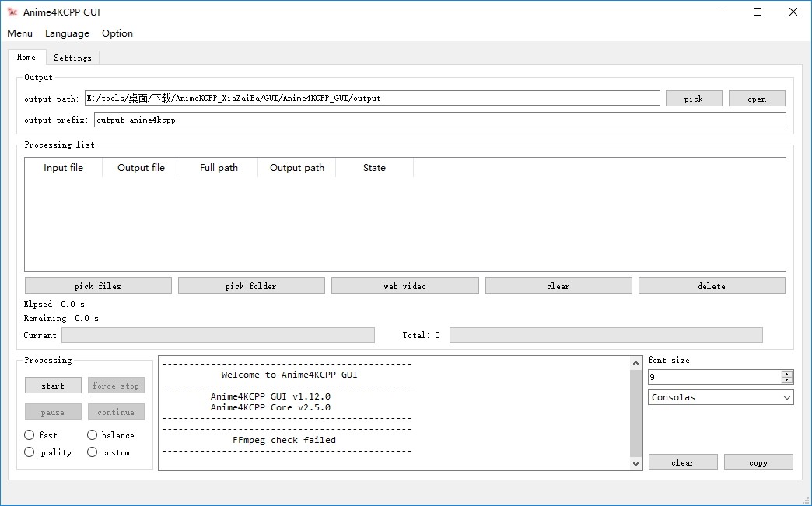Click the window resize grip corner

click(806, 501)
